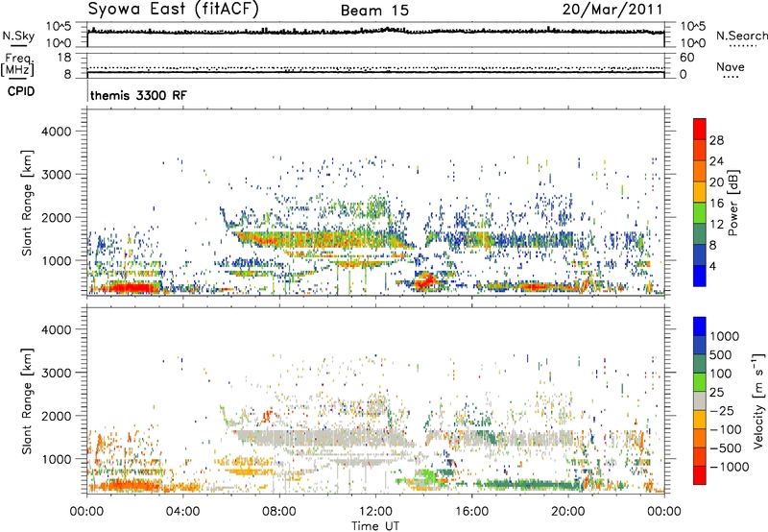Pick the yellow -100 to -25 Velocity swatch
Screen dimensions: 768x532
[700, 420]
